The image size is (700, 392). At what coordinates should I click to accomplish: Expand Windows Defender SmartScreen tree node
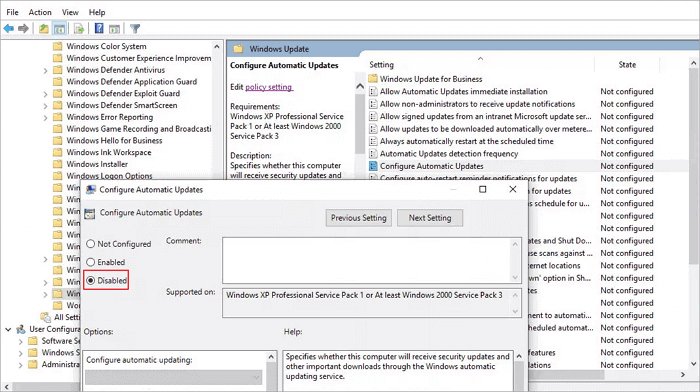[x=45, y=106]
